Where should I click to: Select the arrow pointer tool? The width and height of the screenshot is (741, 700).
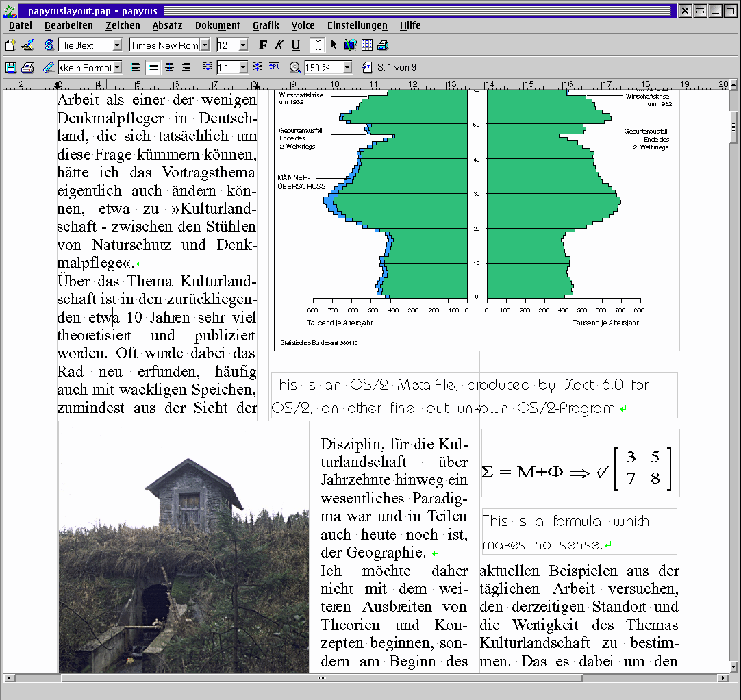tap(334, 45)
